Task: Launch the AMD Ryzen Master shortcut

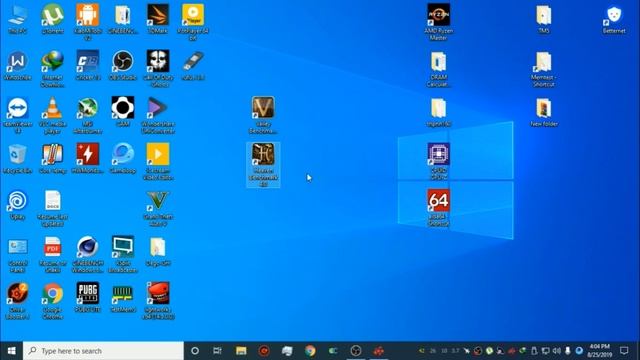Action: coord(438,22)
